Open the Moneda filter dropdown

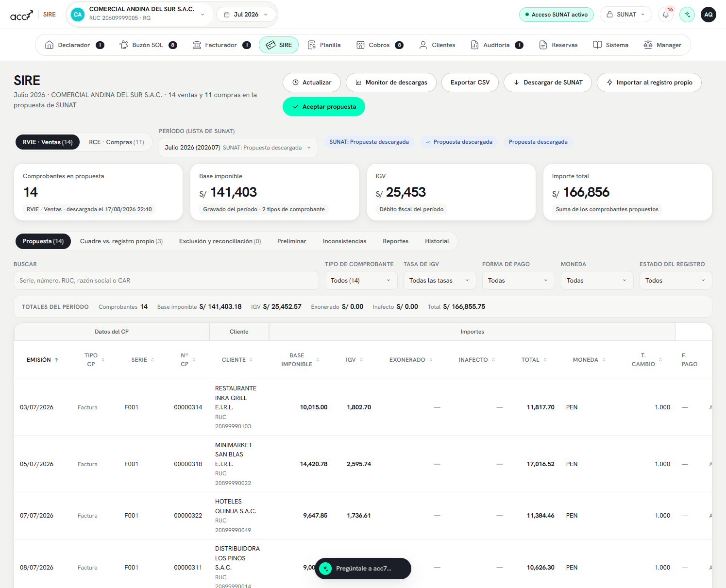pos(597,281)
